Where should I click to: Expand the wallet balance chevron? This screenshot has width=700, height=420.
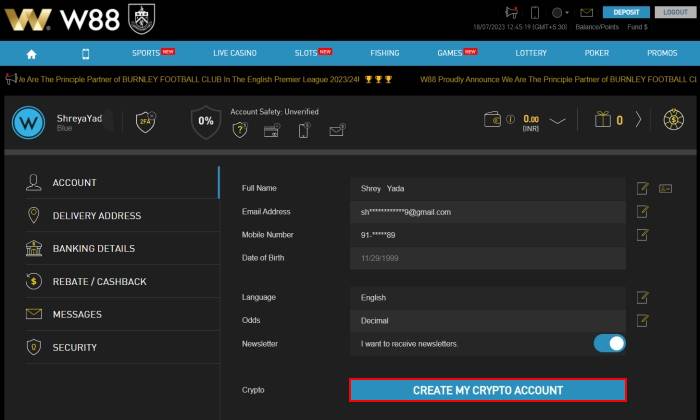[558, 121]
